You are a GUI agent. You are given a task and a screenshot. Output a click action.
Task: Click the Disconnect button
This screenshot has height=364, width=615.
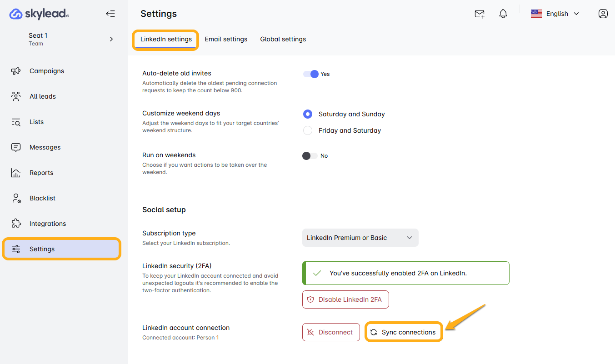tap(331, 332)
